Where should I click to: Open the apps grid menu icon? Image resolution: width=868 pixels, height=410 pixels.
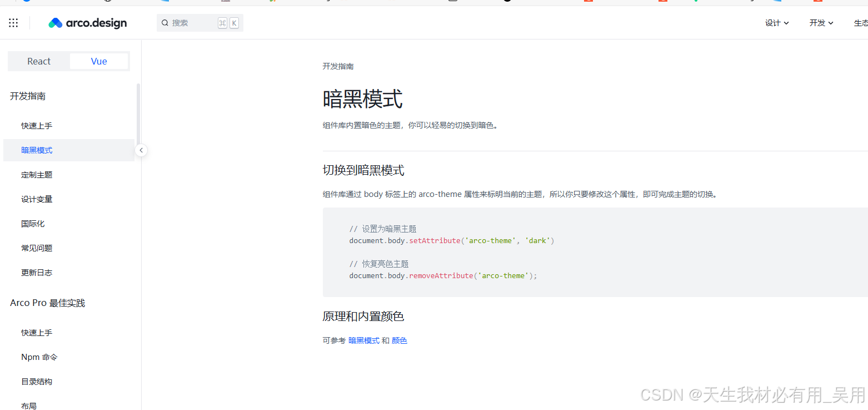[x=13, y=23]
